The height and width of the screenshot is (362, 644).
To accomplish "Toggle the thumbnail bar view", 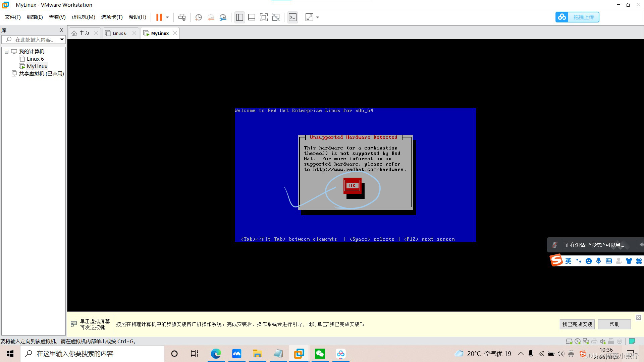I will tap(252, 17).
